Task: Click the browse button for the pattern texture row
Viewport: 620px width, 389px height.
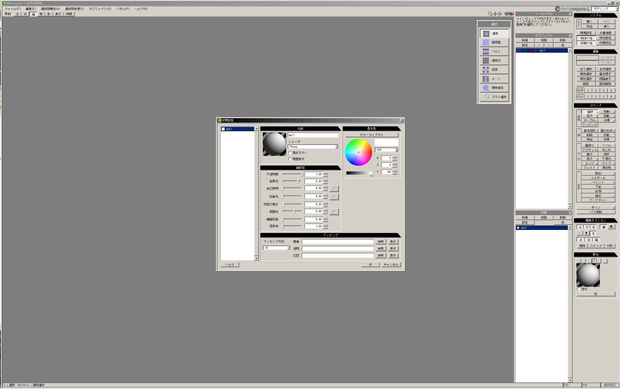Action: (380, 242)
